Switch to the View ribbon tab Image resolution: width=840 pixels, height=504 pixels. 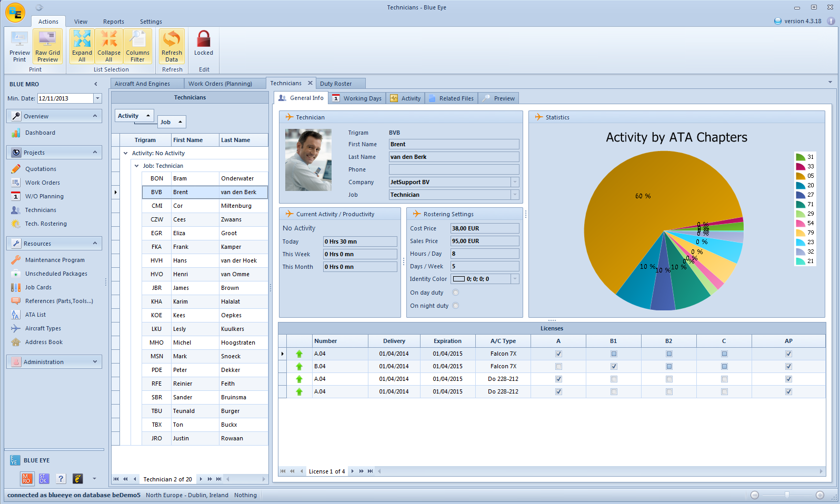[x=81, y=22]
